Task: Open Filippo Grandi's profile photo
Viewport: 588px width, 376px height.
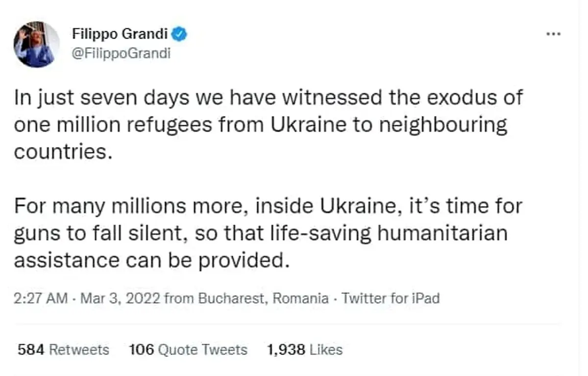Action: click(x=37, y=45)
